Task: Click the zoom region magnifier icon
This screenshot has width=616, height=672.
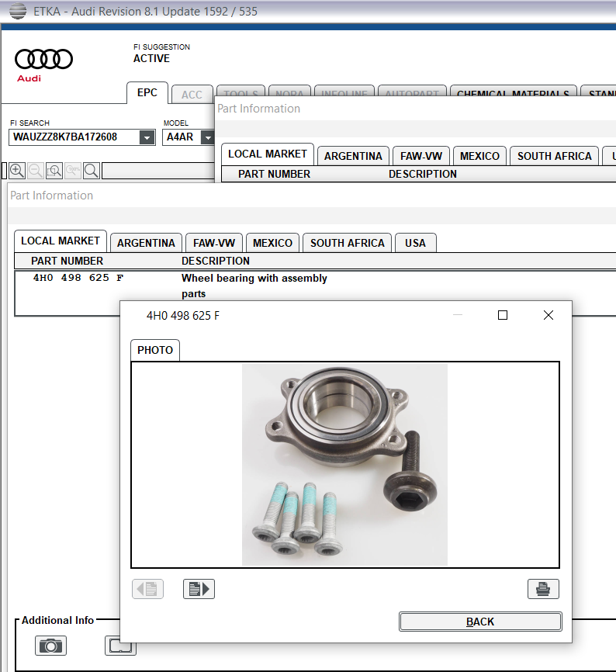Action: point(54,171)
